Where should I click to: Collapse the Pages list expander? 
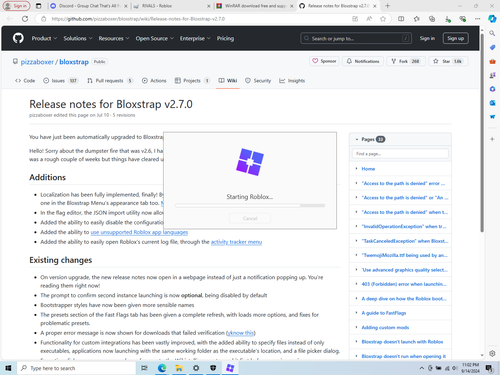coord(357,139)
